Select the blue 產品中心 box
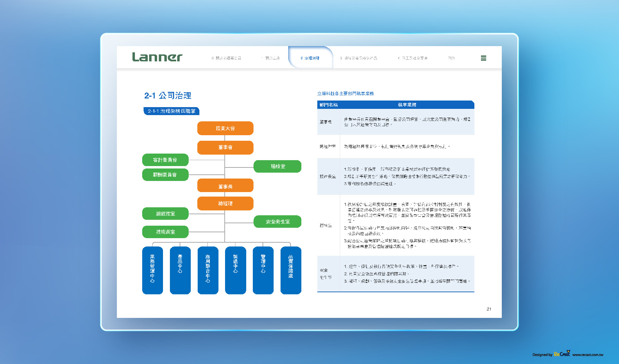This screenshot has height=364, width=619. coord(180,270)
